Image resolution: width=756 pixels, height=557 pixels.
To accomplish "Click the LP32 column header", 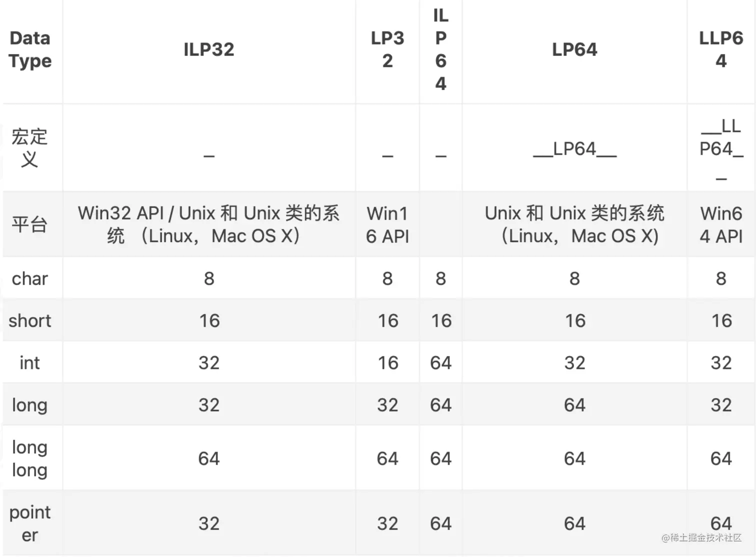I will 387,49.
